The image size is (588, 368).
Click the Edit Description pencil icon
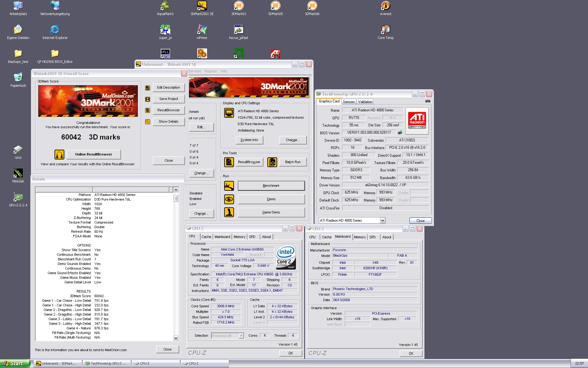[x=148, y=88]
